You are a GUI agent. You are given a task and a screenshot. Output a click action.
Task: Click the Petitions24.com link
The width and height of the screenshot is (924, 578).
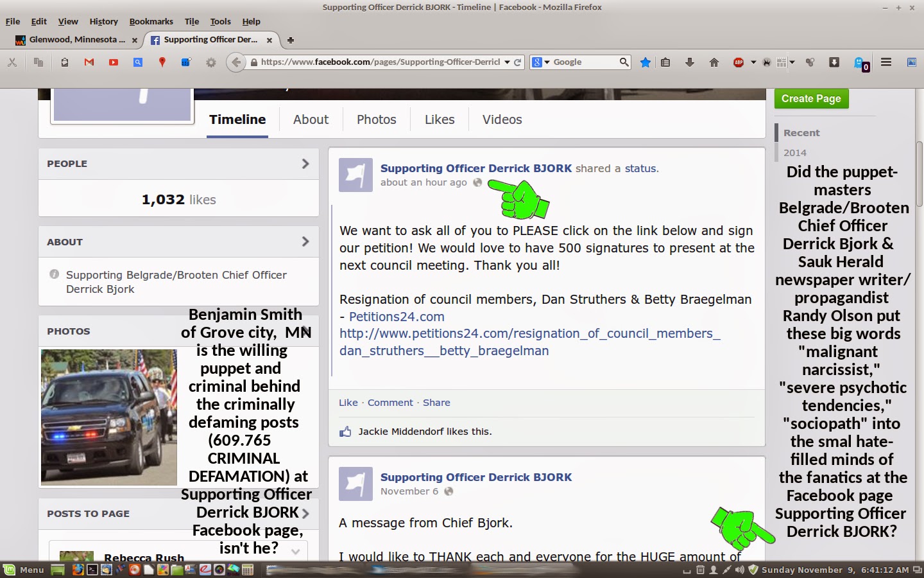coord(397,317)
